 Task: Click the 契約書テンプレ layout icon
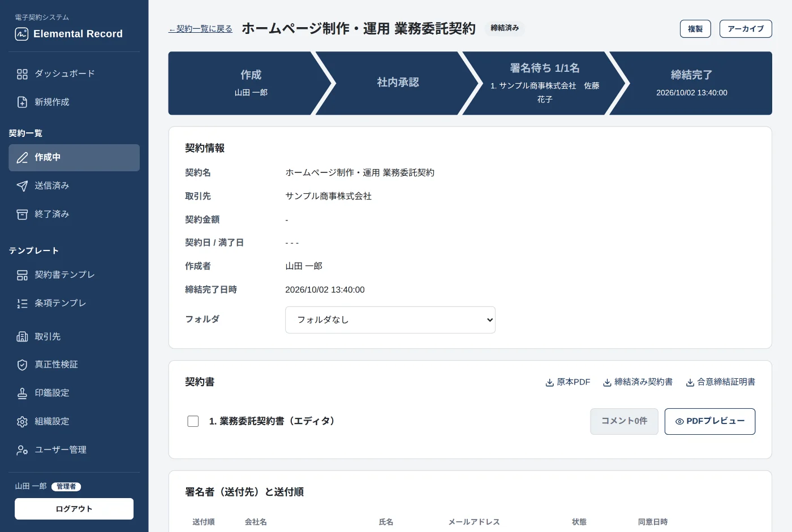point(22,275)
